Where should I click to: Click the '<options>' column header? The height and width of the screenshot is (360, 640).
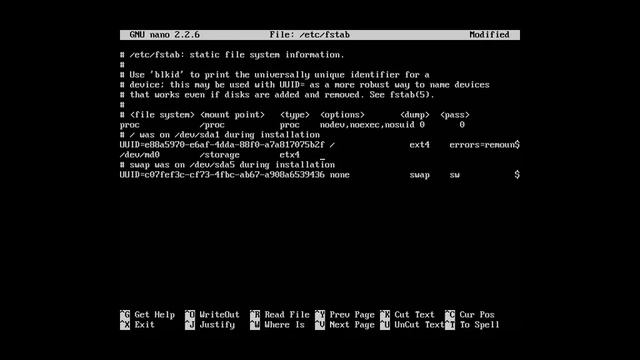click(342, 115)
